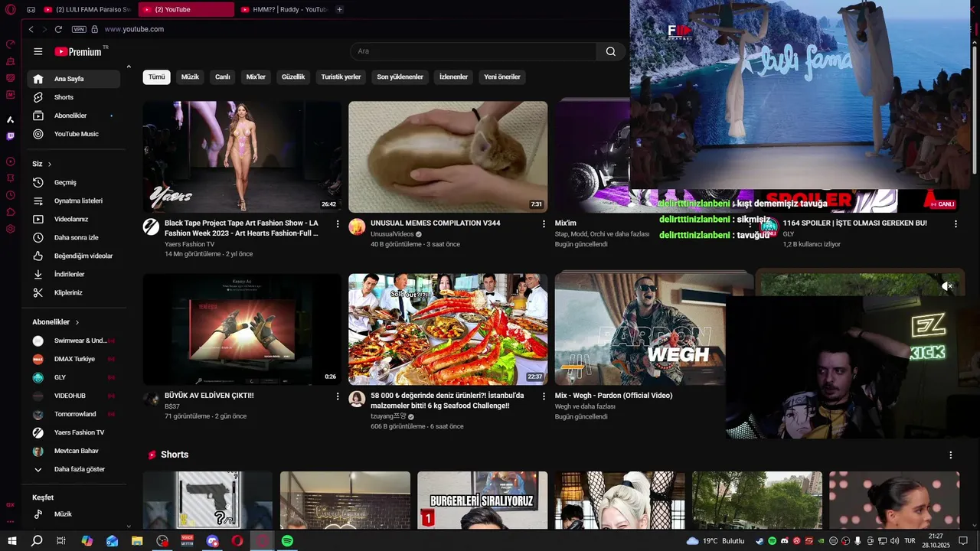Open Spotify from Windows taskbar
Screen dimensions: 980x551
point(287,541)
